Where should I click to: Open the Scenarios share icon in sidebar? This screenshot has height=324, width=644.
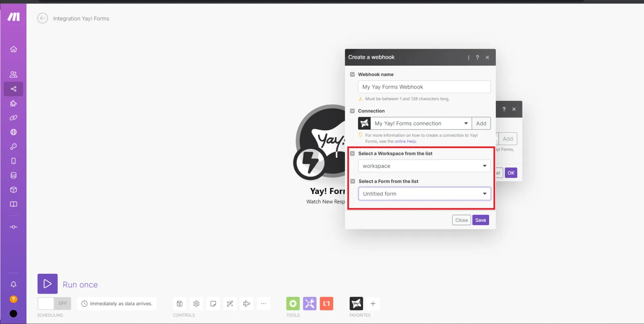click(14, 89)
